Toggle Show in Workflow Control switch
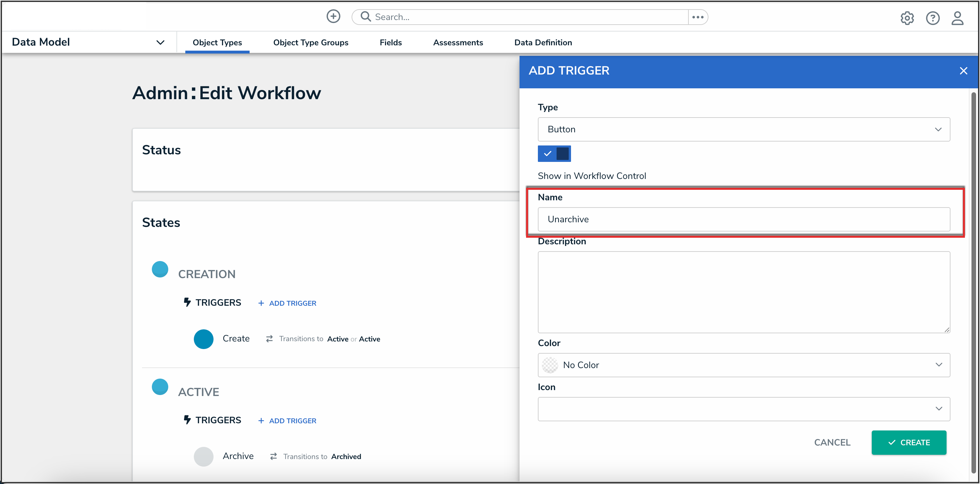Screen dimensions: 980x484 click(x=554, y=153)
